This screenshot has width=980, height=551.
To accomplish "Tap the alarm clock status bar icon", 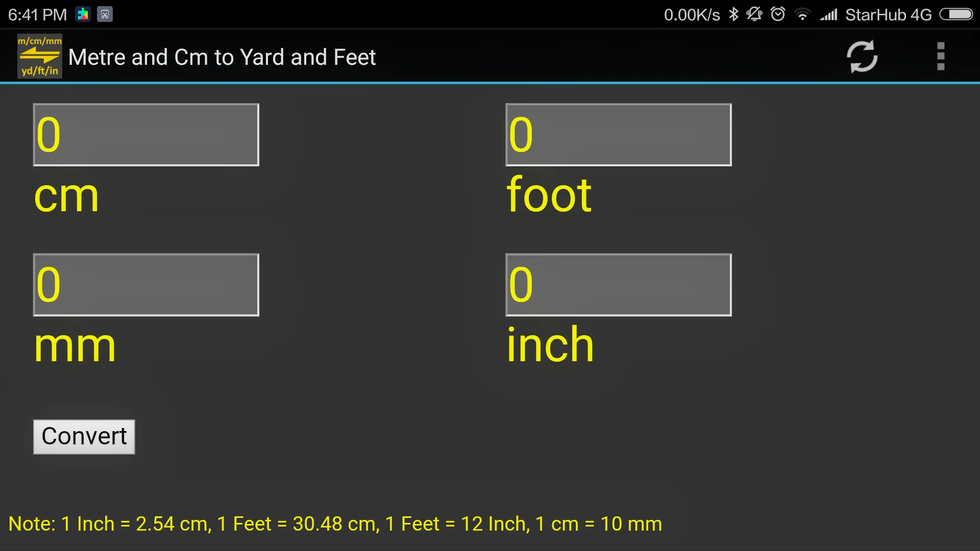I will tap(777, 14).
